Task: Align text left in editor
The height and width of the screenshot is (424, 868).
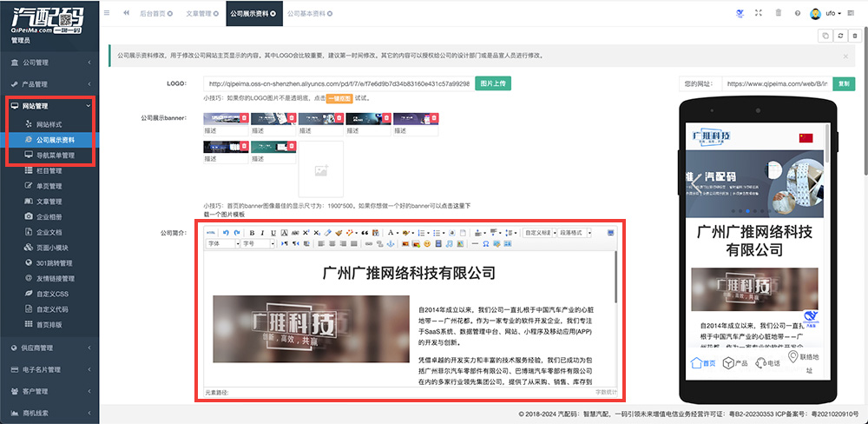Action: [322, 244]
